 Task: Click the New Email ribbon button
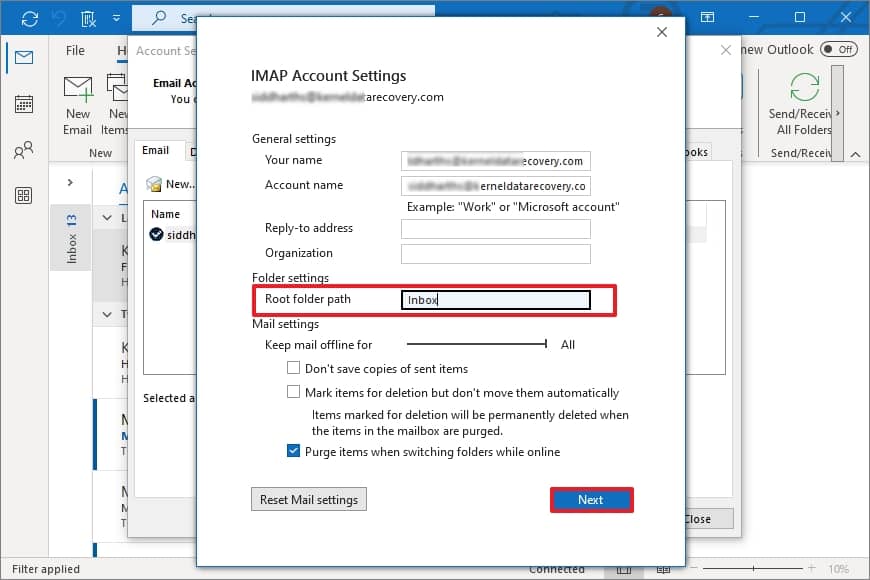click(78, 105)
